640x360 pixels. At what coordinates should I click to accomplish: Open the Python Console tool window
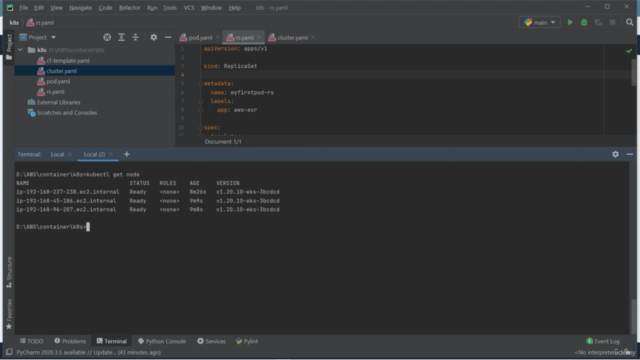[162, 341]
